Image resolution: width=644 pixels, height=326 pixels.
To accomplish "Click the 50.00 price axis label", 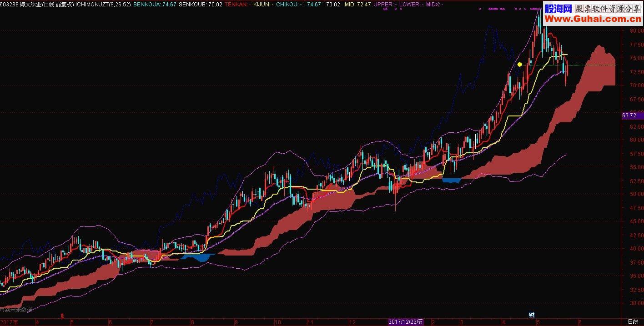I will tap(636, 194).
